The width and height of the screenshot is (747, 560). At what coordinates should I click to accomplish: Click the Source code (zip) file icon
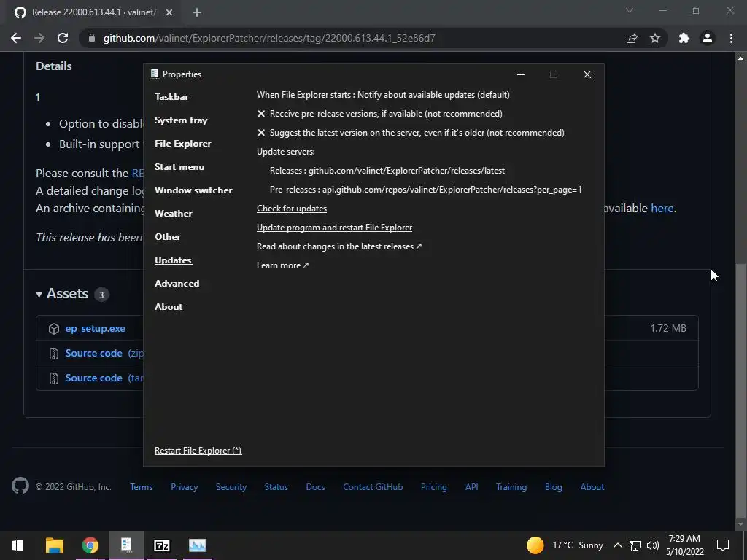point(54,354)
